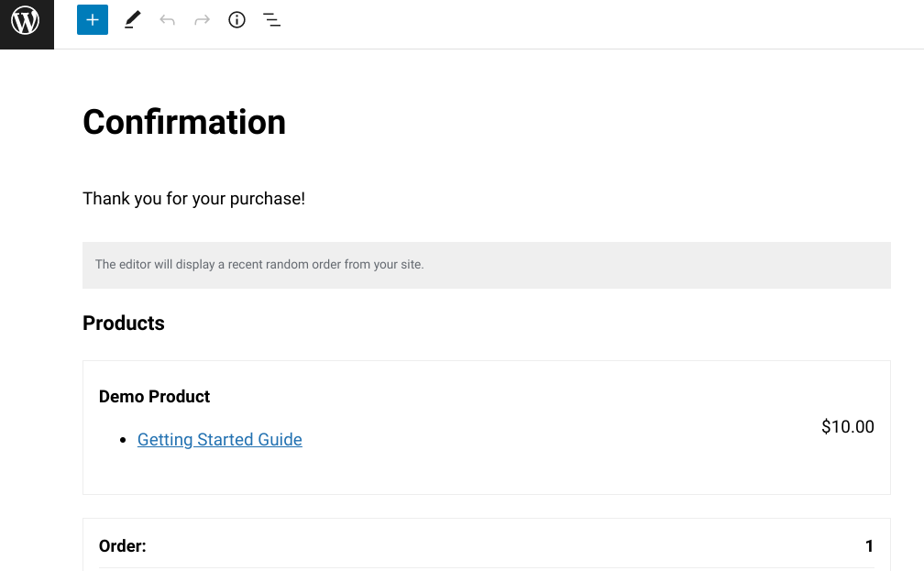Image resolution: width=924 pixels, height=571 pixels.
Task: Click the $10.00 price text
Action: pos(847,426)
